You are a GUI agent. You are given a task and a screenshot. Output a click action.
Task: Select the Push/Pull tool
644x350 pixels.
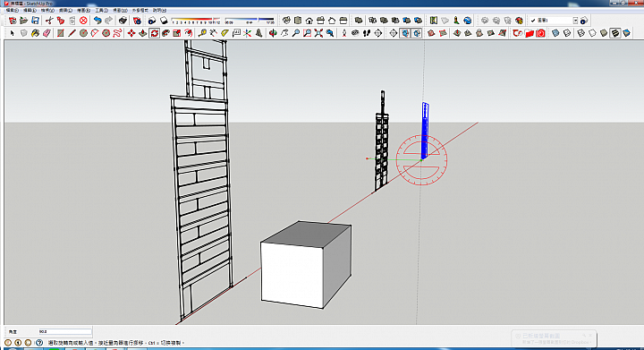[142, 33]
